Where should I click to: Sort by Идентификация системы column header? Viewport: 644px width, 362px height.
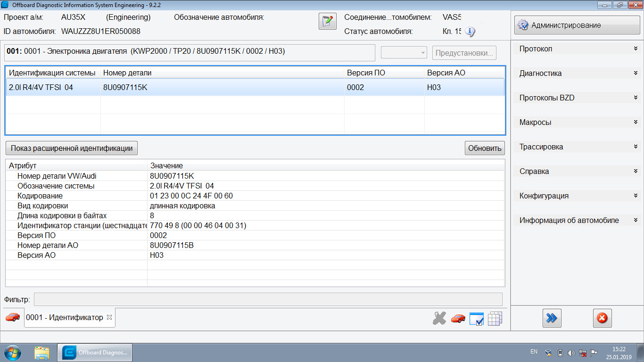click(53, 73)
